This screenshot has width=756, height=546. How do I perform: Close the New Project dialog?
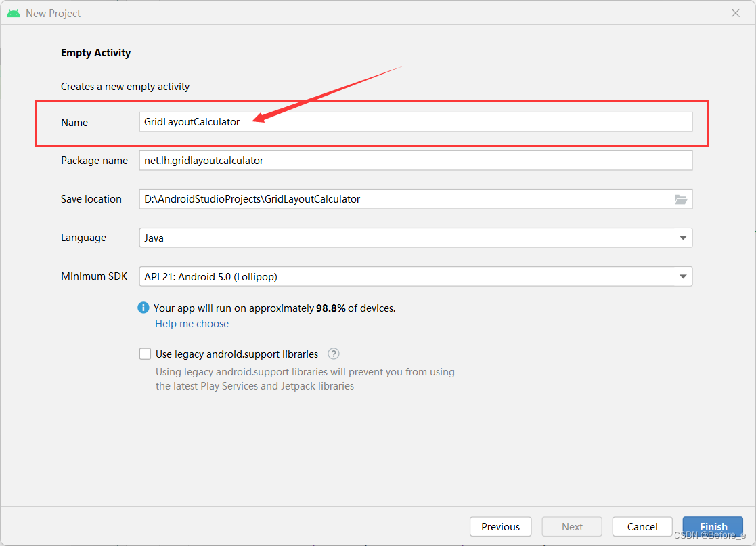[735, 13]
